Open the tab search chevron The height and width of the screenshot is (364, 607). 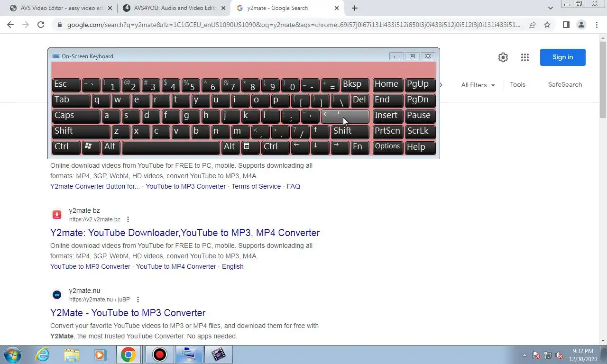tap(550, 8)
